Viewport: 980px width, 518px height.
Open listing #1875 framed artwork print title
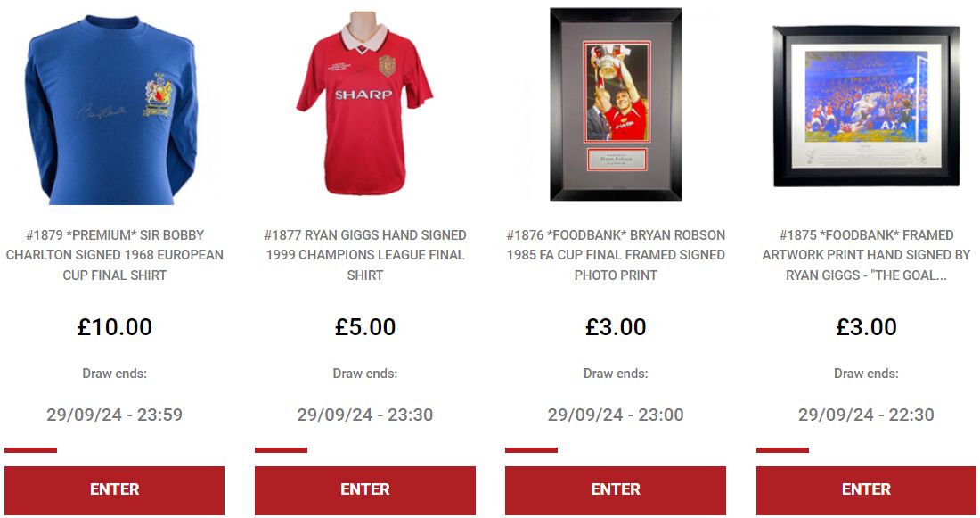point(866,255)
